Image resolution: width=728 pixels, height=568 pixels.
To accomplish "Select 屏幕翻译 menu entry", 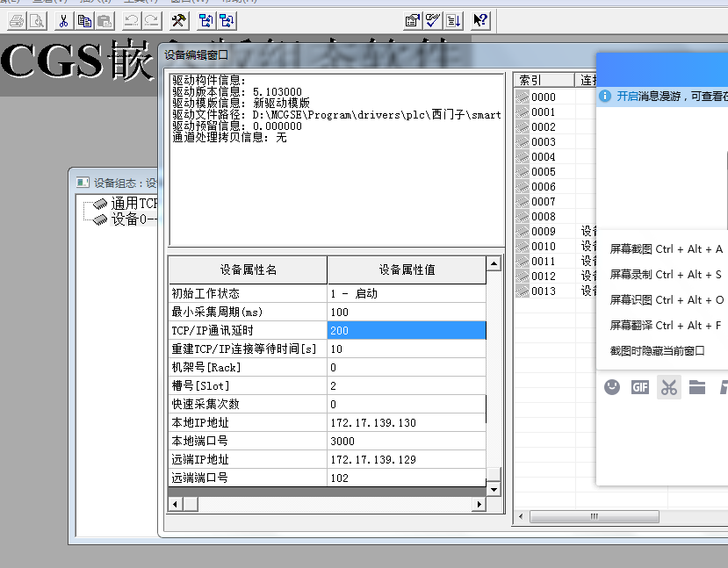I will point(666,325).
